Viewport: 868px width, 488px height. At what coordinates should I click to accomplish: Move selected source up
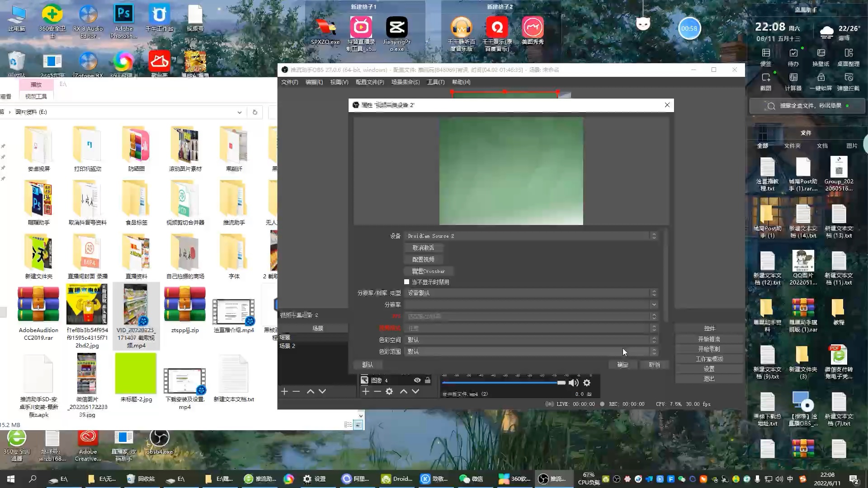(404, 391)
